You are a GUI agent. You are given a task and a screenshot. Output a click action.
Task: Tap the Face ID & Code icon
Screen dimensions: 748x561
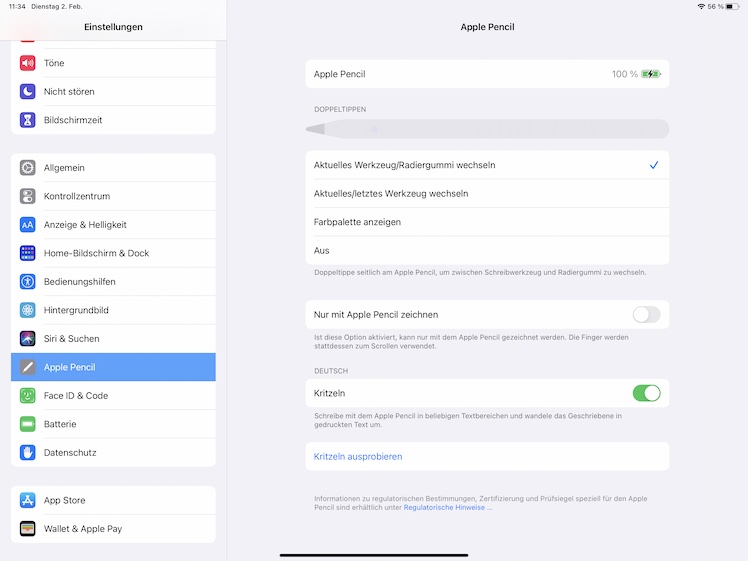(x=27, y=396)
